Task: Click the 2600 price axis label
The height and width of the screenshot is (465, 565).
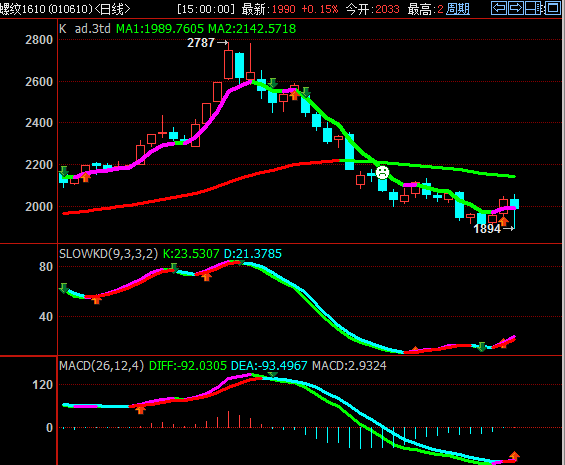Action: (x=39, y=82)
